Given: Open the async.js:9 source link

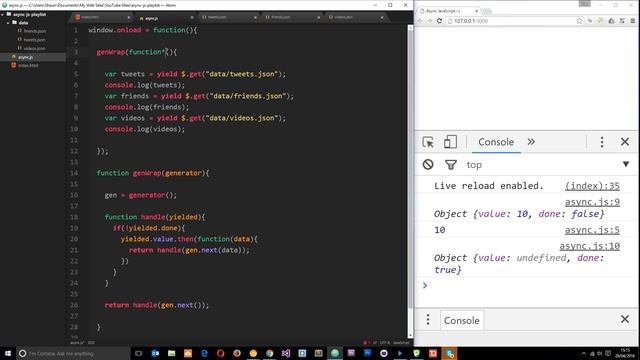Looking at the screenshot, I should [x=592, y=202].
